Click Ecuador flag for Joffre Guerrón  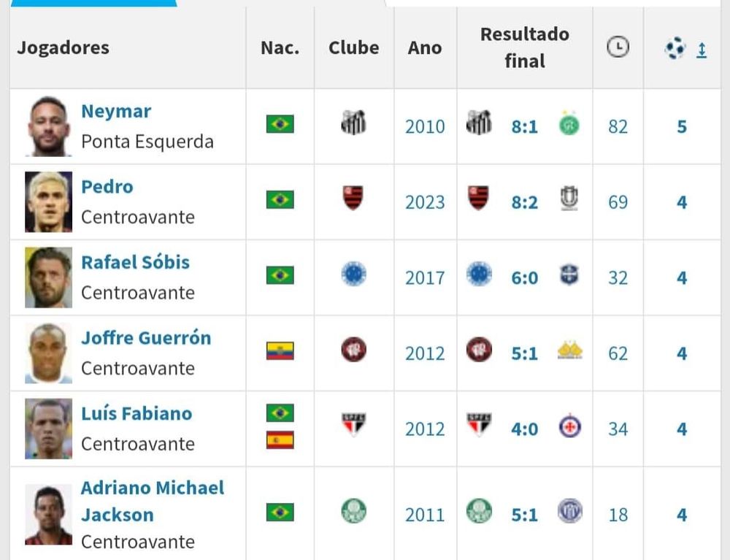click(x=280, y=351)
